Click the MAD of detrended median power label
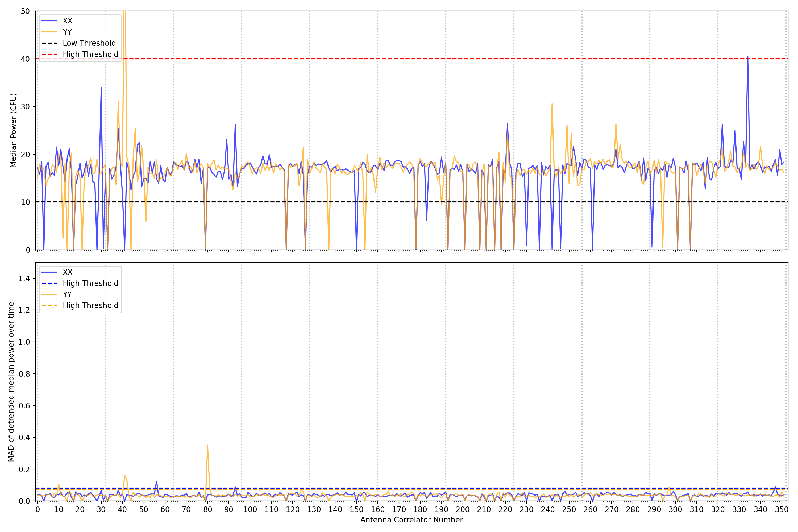This screenshot has height=532, width=798. [x=11, y=382]
